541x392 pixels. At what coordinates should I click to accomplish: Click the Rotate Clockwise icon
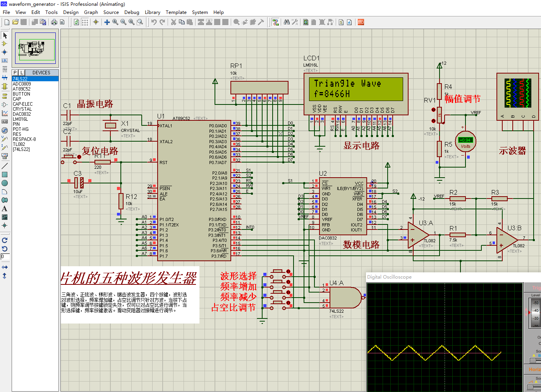pyautogui.click(x=5, y=240)
